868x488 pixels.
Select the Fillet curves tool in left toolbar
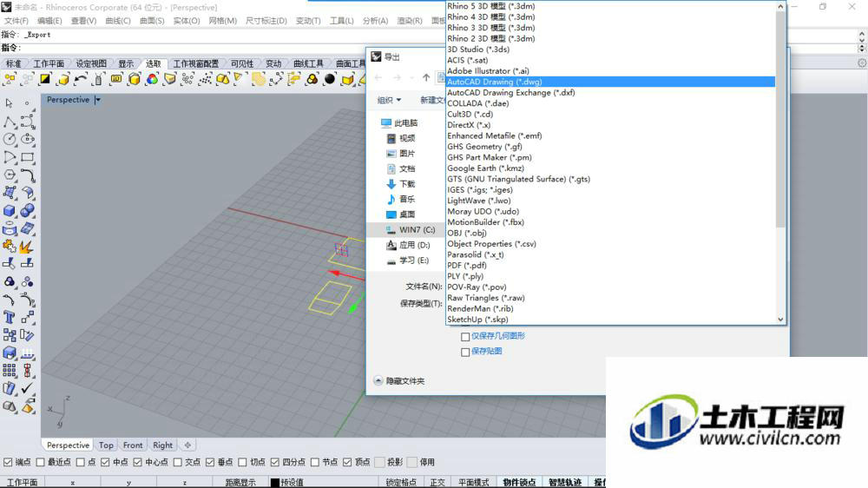point(28,175)
